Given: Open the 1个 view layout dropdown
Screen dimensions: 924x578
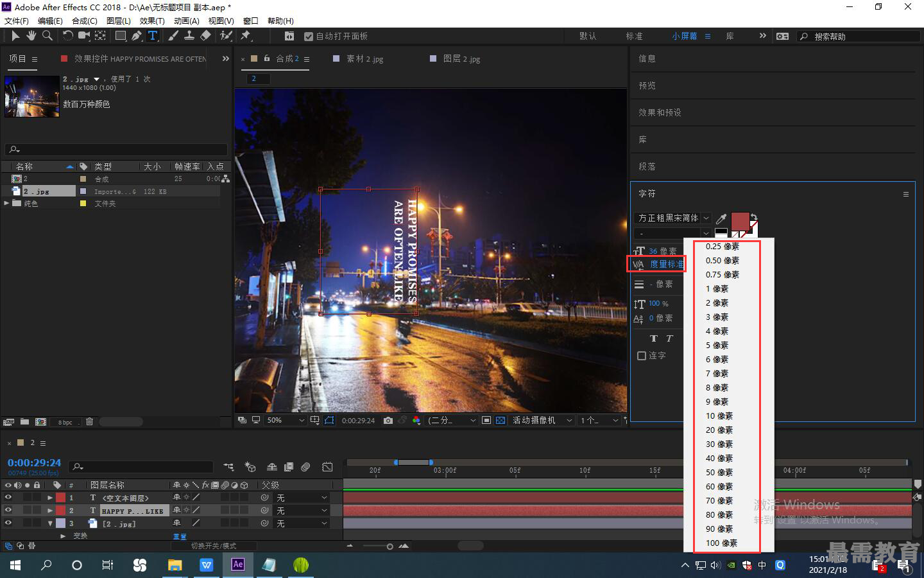Looking at the screenshot, I should 599,420.
